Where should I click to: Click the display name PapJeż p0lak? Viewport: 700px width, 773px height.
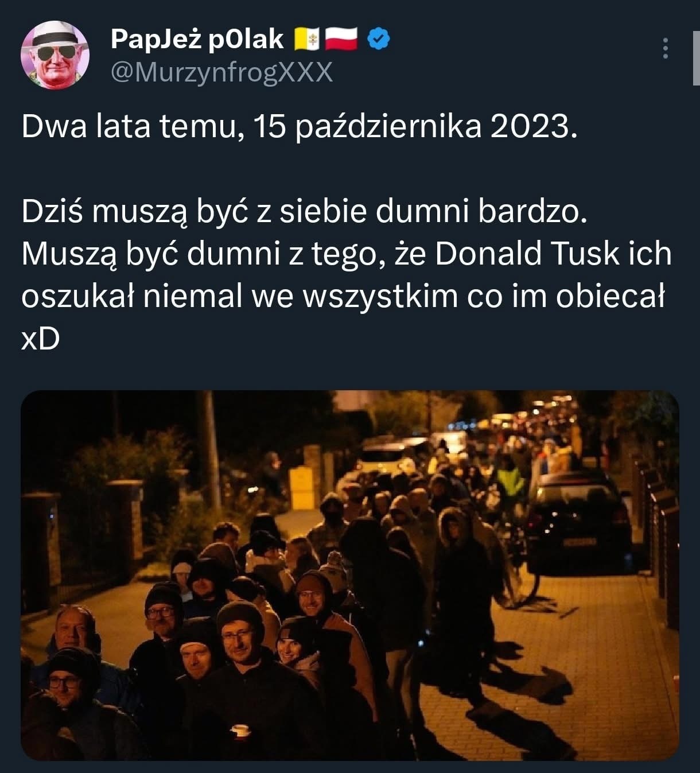point(197,39)
